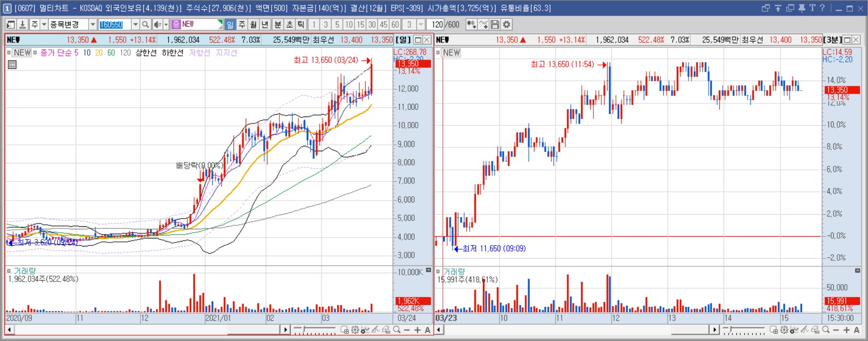The width and height of the screenshot is (868, 341).
Task: Open chart settings gear in top toolbar
Action: [507, 24]
